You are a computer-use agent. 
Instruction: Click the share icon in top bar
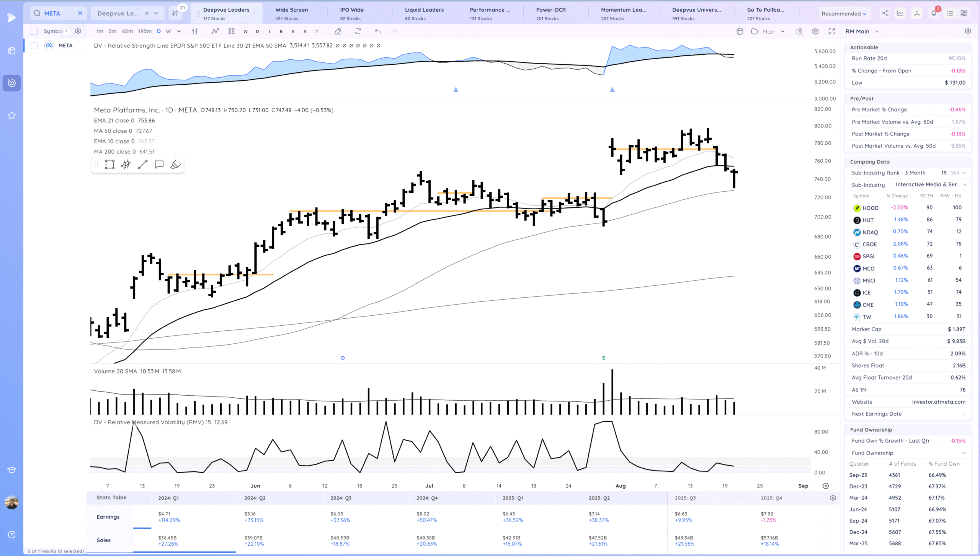(885, 13)
